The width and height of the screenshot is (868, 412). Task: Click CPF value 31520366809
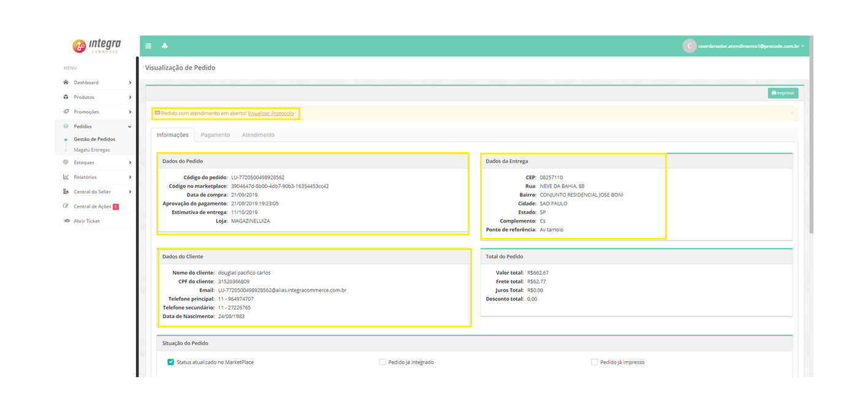click(234, 281)
